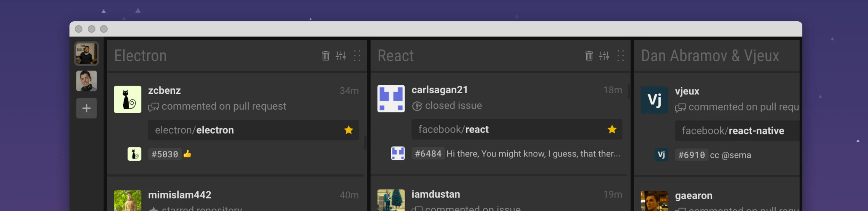Click comment icon in vjeux event
Screen dimensions: 868x211
[680, 108]
